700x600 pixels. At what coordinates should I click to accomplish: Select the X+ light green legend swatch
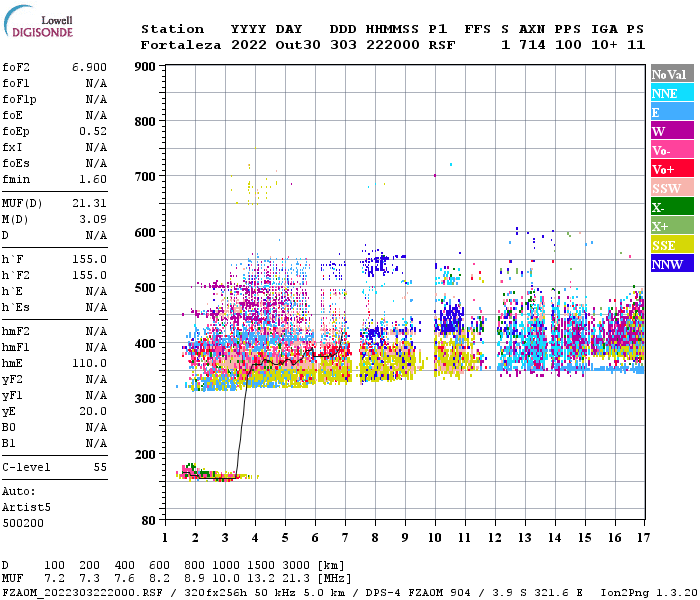click(672, 226)
